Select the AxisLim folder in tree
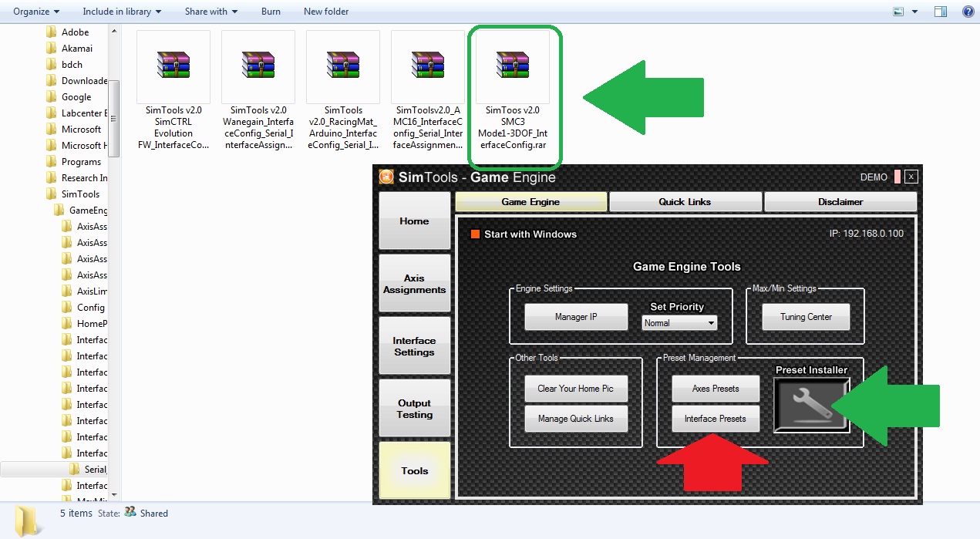Viewport: 980px width, 539px height. pos(84,291)
